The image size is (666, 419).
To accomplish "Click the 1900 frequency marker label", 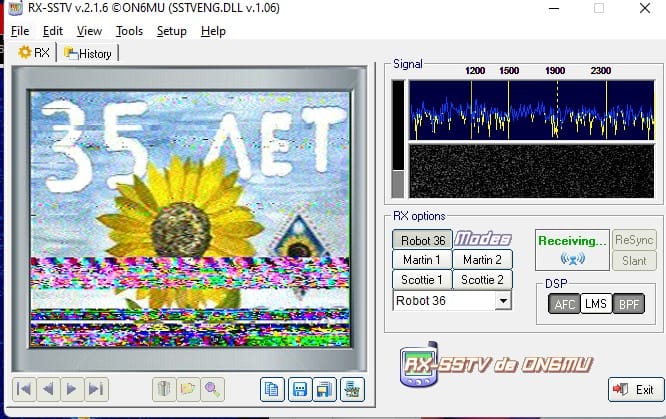I will coord(555,71).
